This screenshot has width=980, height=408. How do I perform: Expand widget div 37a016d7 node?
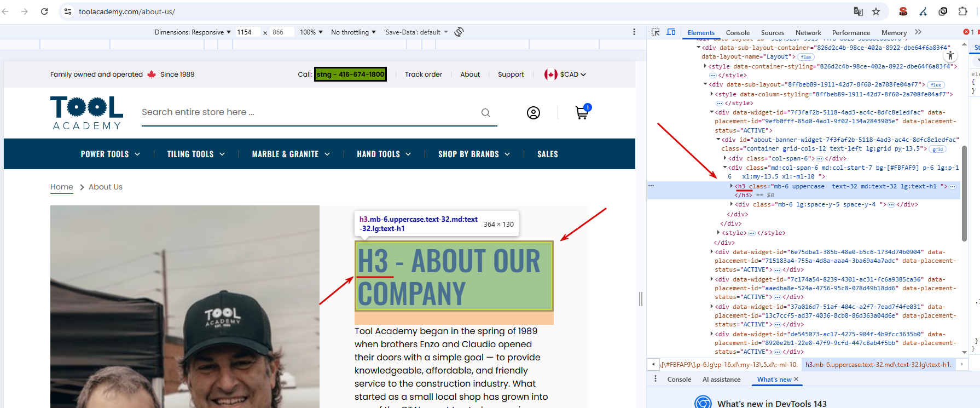tap(712, 307)
